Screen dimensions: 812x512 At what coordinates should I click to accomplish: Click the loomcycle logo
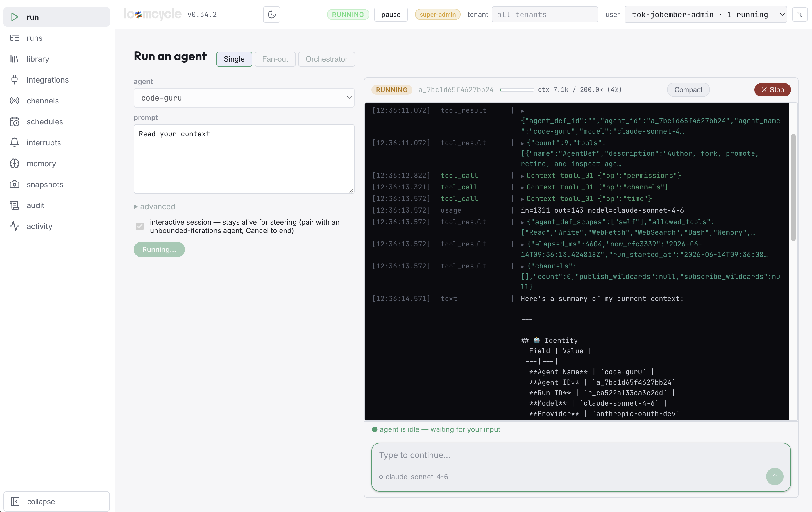click(153, 15)
